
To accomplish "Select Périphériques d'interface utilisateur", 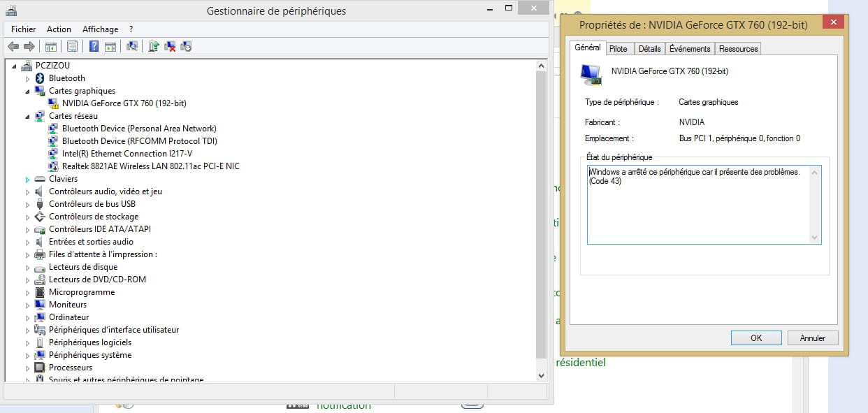I will [x=114, y=330].
